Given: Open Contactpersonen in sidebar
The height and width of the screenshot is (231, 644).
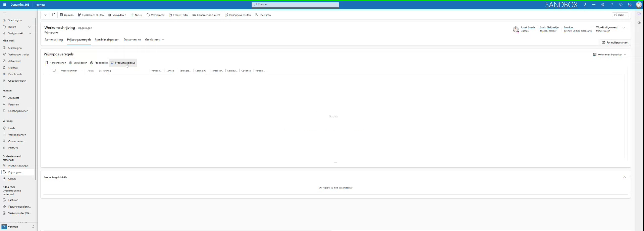Looking at the screenshot, I should click(18, 111).
